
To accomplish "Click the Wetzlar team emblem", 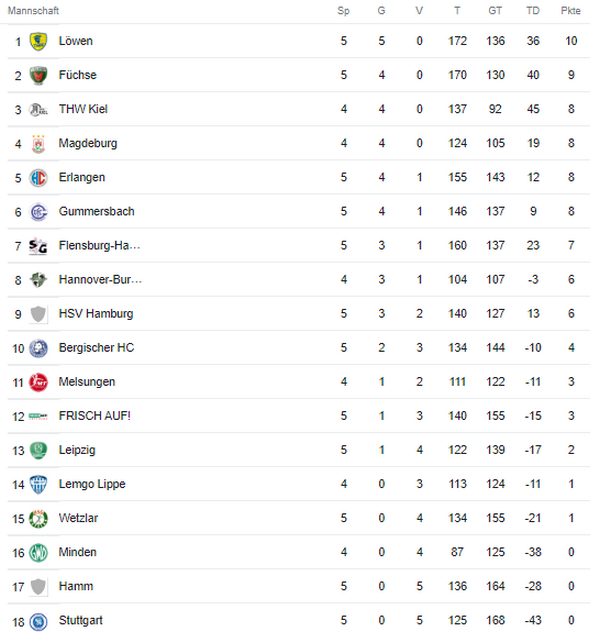I will 38,518.
